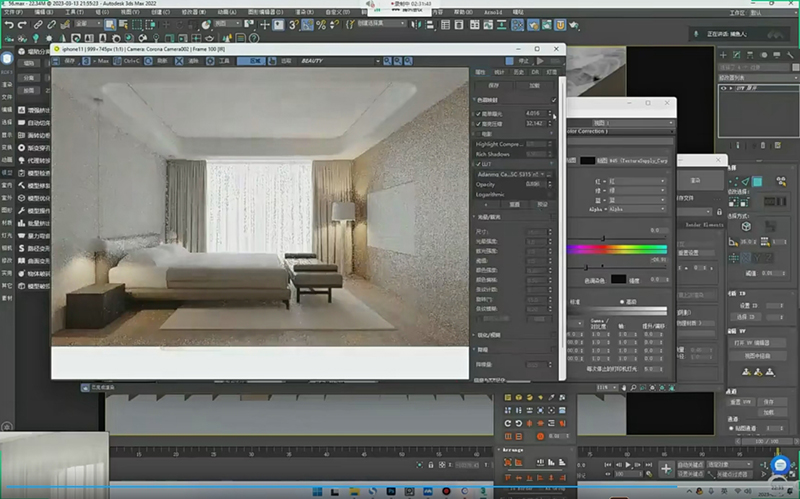
Task: Open the Windows Start button on taskbar
Action: coord(317,491)
